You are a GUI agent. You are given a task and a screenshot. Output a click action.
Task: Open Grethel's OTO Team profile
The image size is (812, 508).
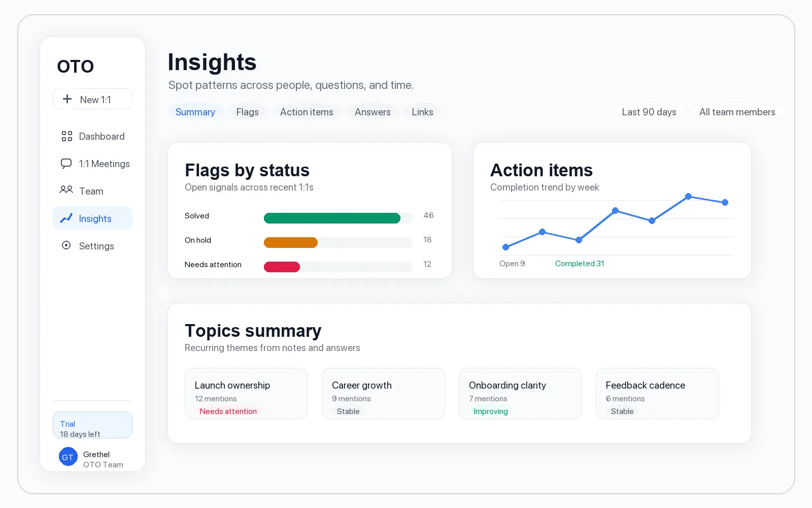click(91, 457)
